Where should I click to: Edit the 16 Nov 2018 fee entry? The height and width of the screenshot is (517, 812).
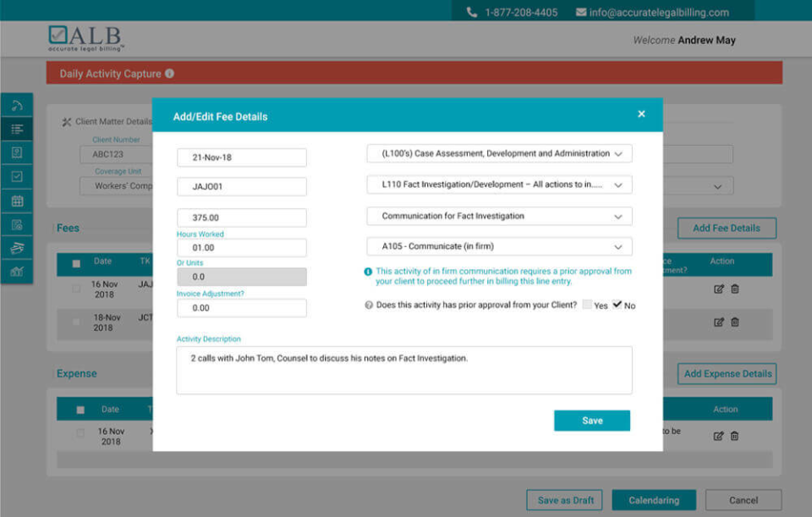[719, 289]
